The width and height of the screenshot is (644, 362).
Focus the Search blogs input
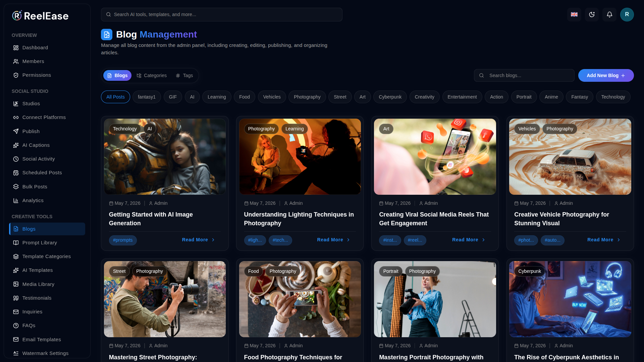pos(524,75)
